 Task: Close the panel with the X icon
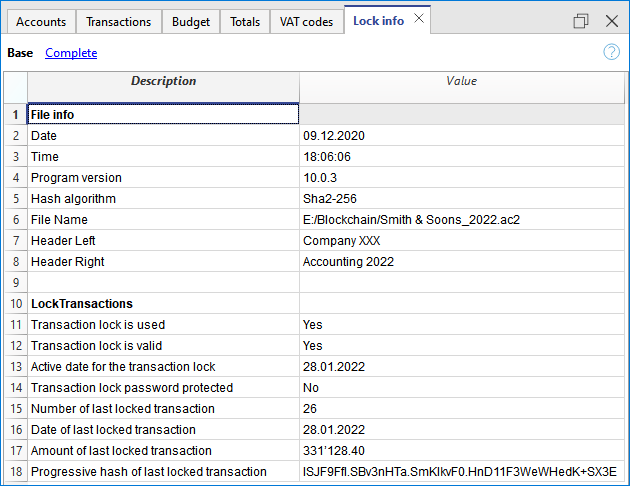(x=611, y=21)
